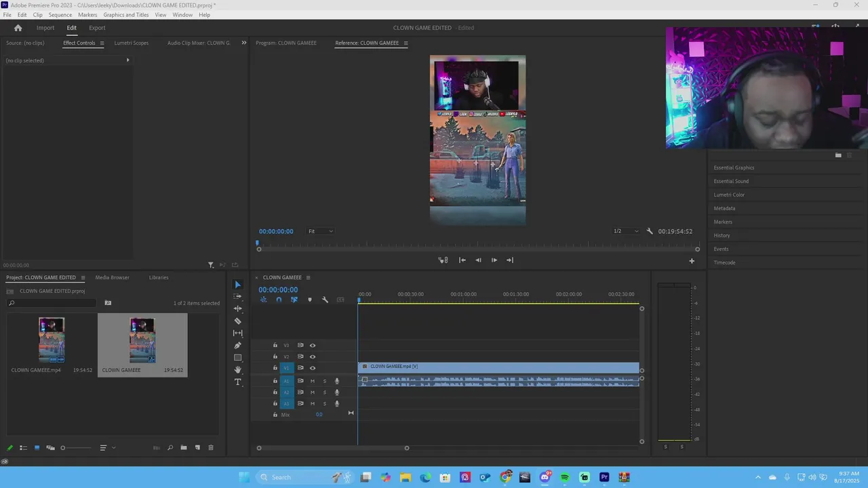Click the Clear trash icon in Project panel
This screenshot has width=868, height=488.
(x=211, y=447)
